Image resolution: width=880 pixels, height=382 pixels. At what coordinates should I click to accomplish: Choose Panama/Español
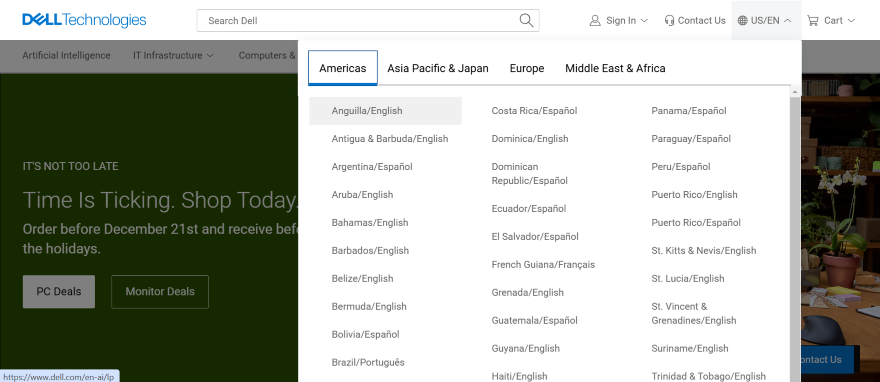(689, 111)
